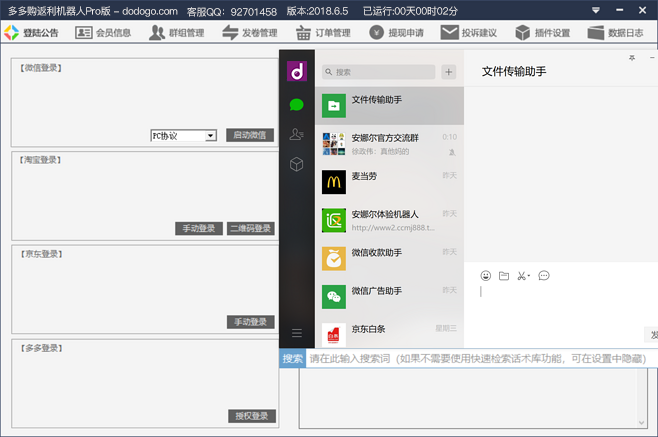Screen dimensions: 658x437
Task: Select the green chat bubble icon in WeChat
Action: point(297,105)
